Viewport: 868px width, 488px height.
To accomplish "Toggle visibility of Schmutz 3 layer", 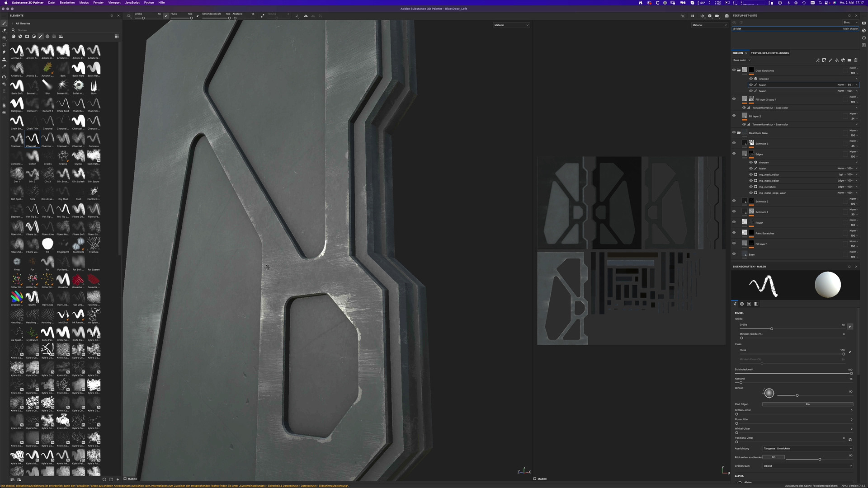I will pos(734,143).
